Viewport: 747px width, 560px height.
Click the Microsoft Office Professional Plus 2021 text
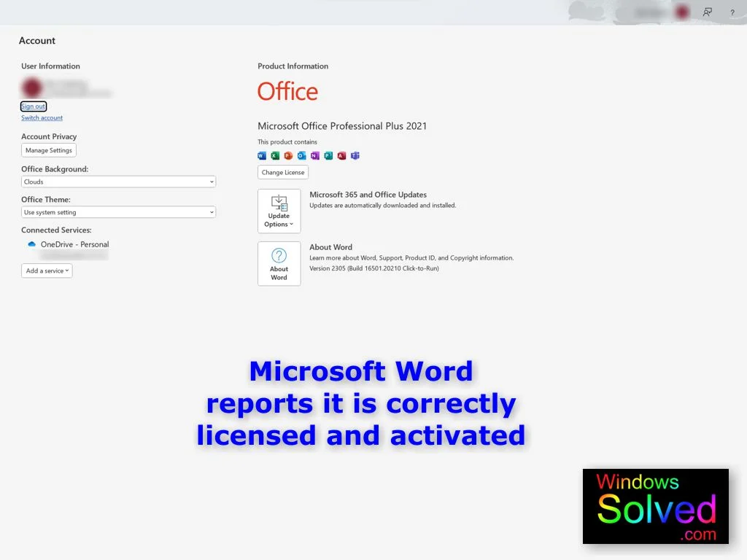point(342,125)
